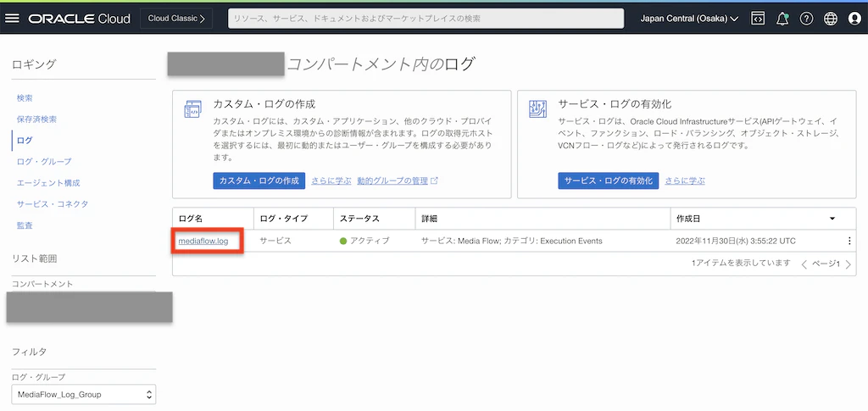This screenshot has height=411, width=868.
Task: Open 保存済検索 in the sidebar
Action: tap(36, 119)
